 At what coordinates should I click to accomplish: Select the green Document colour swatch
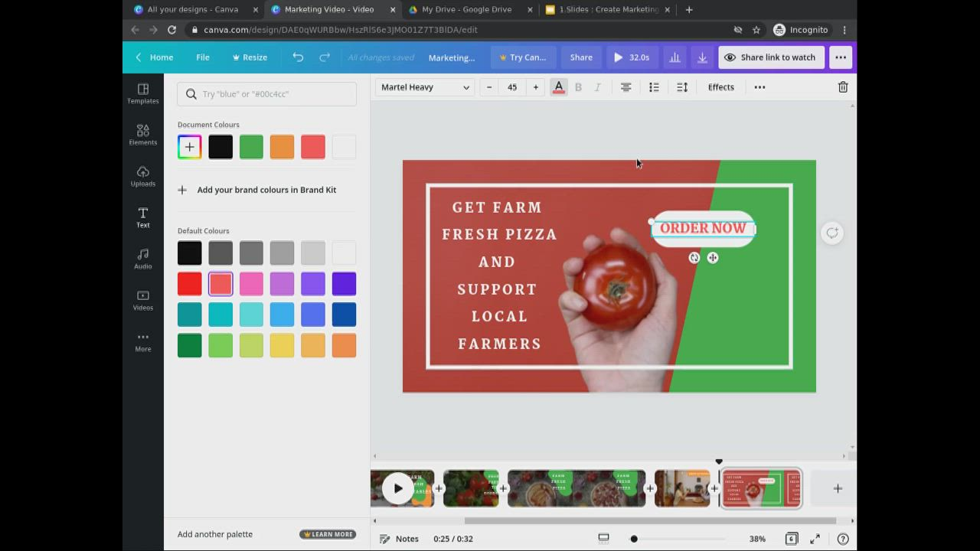point(251,146)
